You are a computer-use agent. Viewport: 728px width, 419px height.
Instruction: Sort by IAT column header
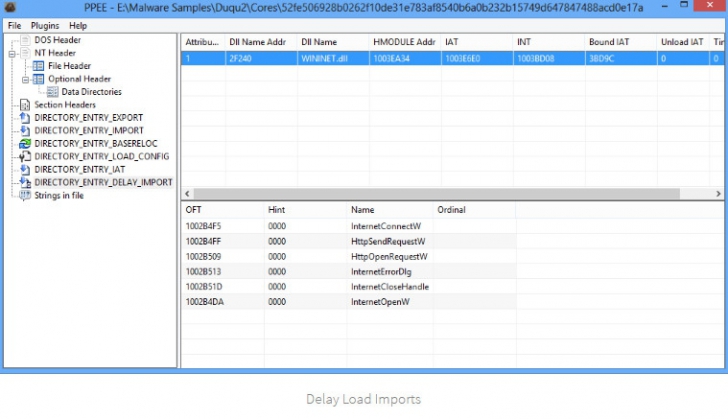tap(477, 42)
